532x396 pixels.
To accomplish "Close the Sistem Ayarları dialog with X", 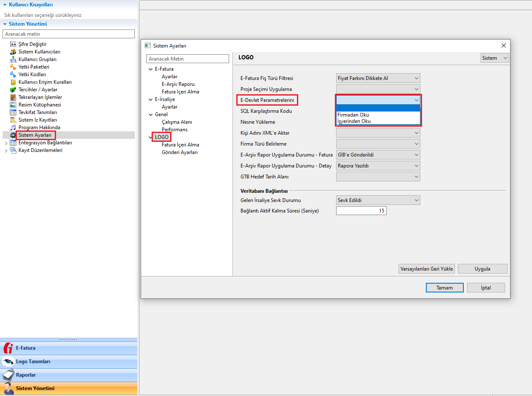I will click(504, 45).
